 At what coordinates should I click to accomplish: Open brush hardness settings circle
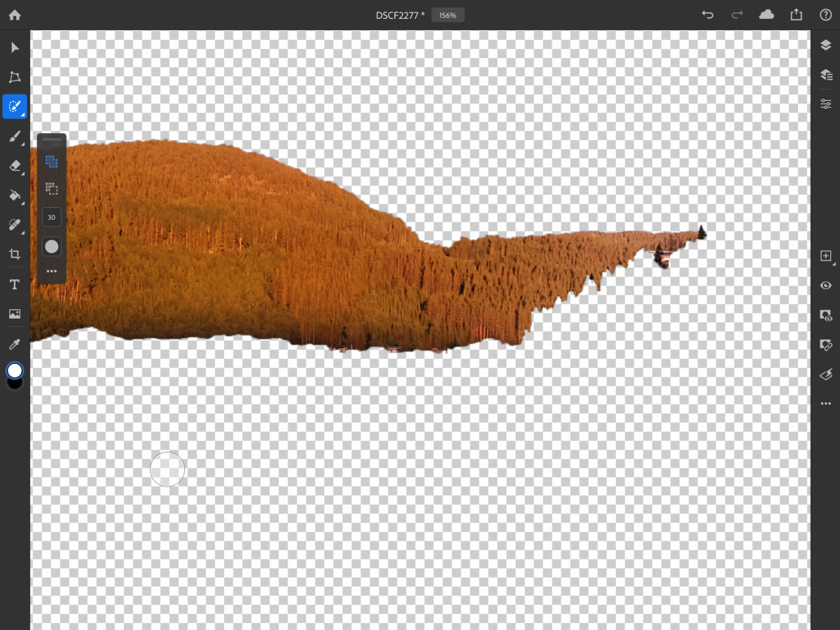(x=52, y=246)
